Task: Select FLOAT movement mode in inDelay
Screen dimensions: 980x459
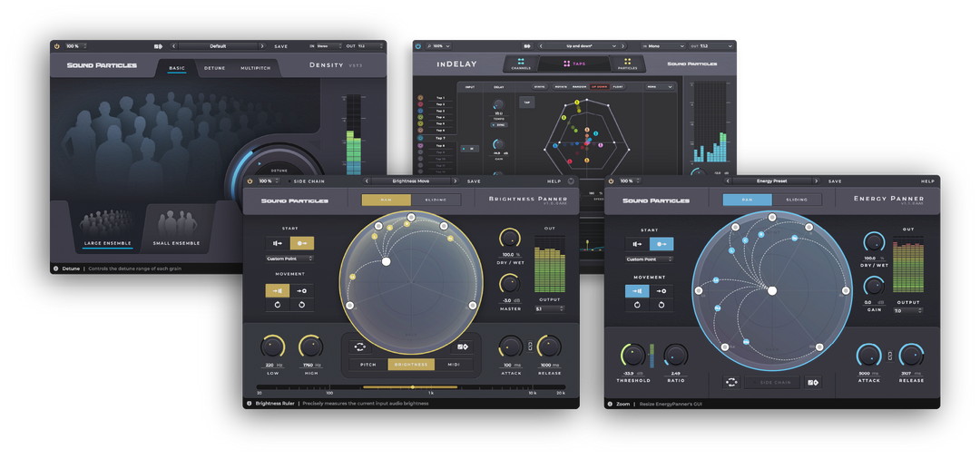Action: [x=618, y=87]
